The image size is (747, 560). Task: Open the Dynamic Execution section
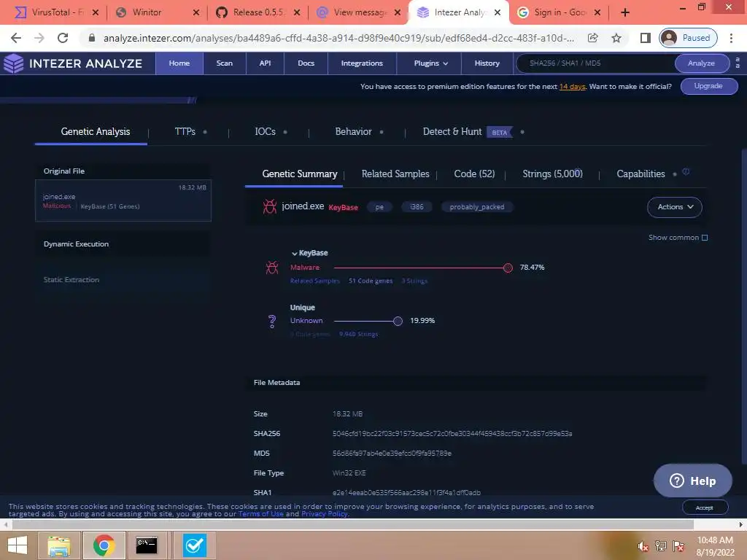(123, 244)
